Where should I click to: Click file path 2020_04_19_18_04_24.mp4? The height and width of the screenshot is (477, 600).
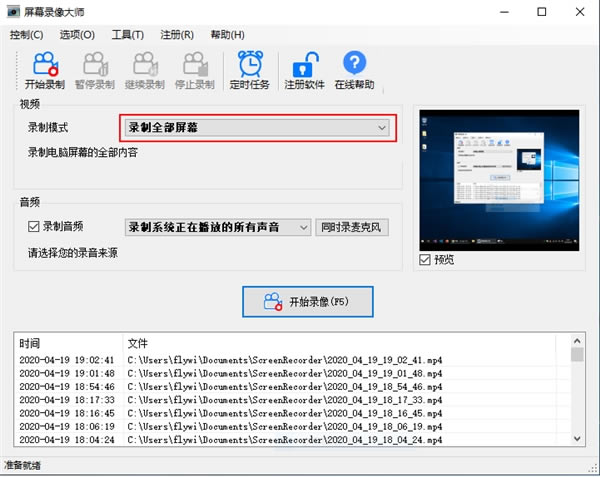[x=285, y=440]
